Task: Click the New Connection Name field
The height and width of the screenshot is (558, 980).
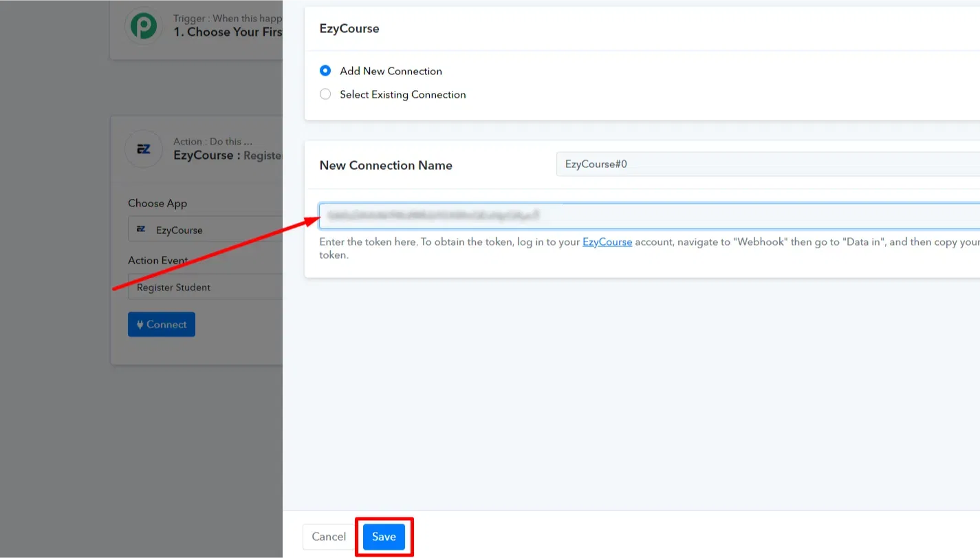Action: pos(767,164)
